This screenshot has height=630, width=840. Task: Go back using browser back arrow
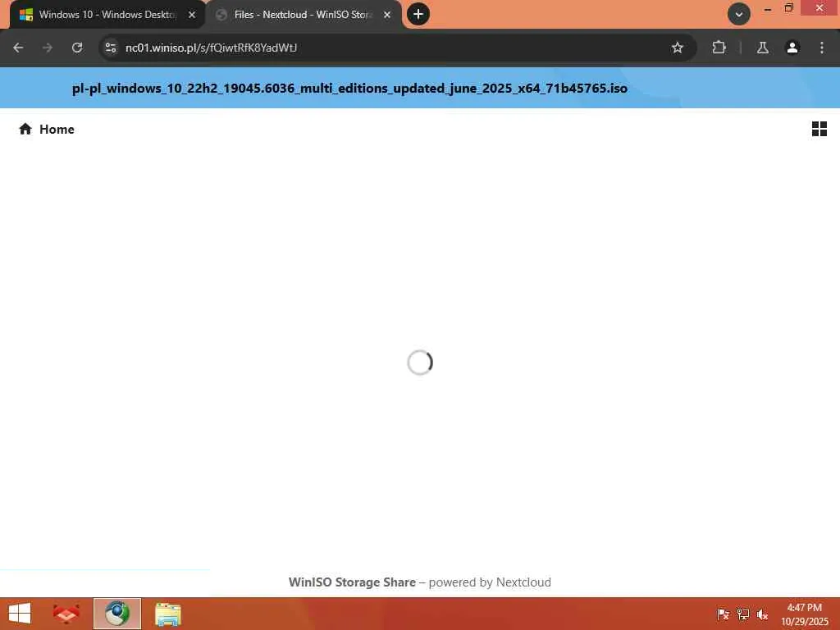point(18,48)
